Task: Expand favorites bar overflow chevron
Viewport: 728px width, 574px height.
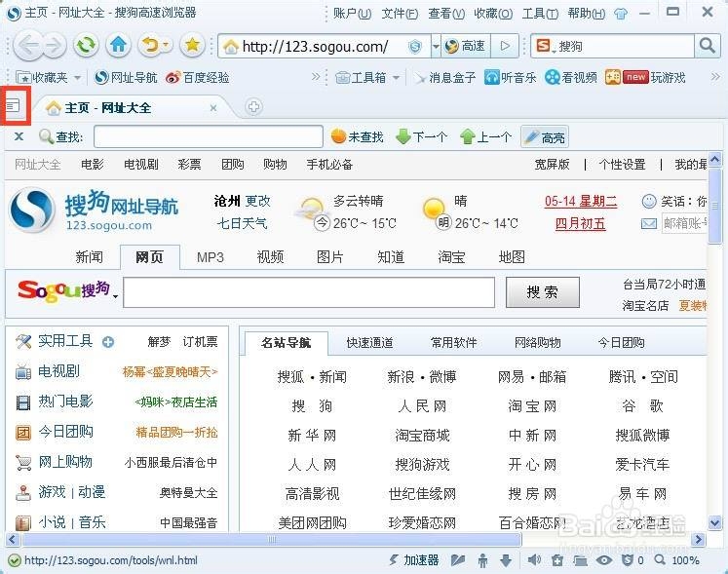Action: coord(316,77)
